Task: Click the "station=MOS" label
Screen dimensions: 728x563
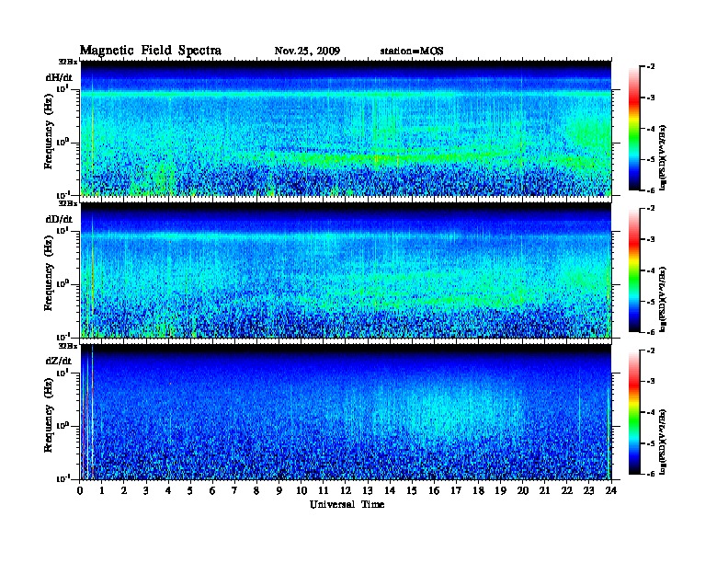Action: tap(412, 52)
